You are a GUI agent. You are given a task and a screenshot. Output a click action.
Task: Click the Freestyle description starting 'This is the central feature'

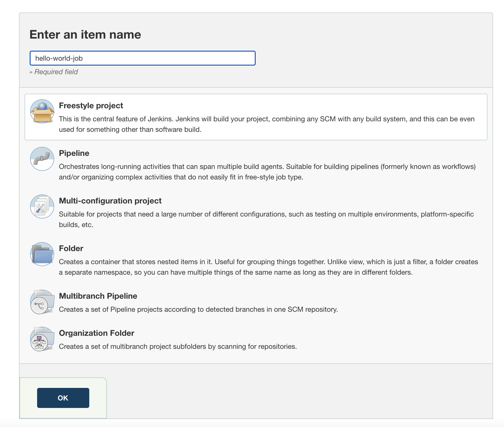267,124
